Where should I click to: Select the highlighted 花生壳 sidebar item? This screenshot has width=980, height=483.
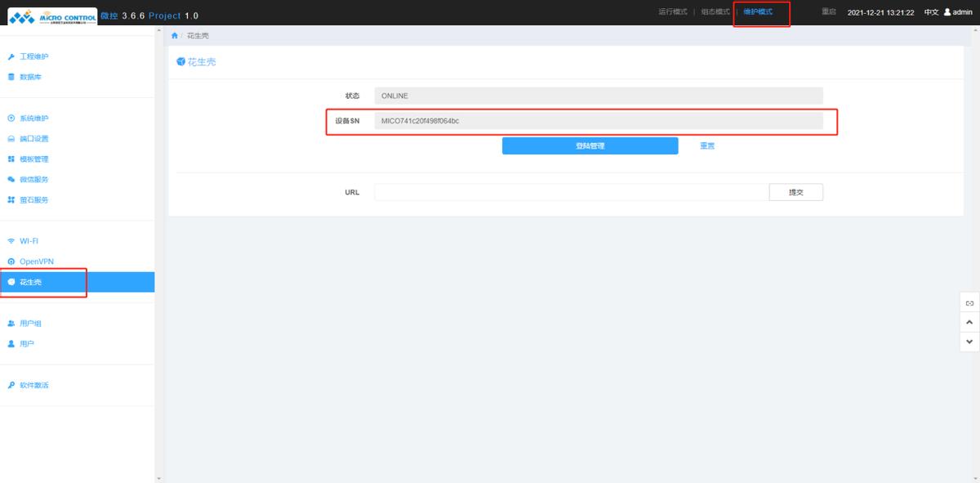(x=77, y=282)
